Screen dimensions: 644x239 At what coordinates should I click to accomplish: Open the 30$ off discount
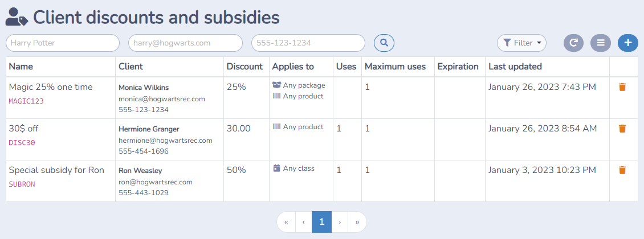[23, 128]
